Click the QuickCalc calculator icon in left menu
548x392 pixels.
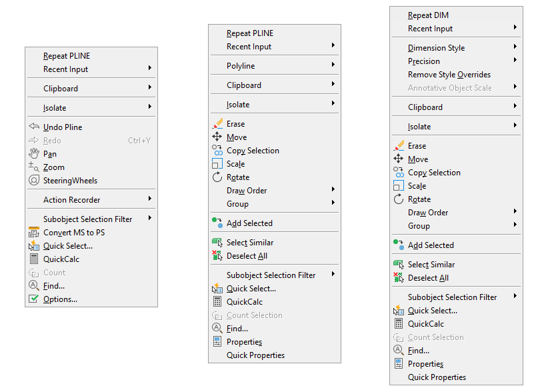pos(34,259)
